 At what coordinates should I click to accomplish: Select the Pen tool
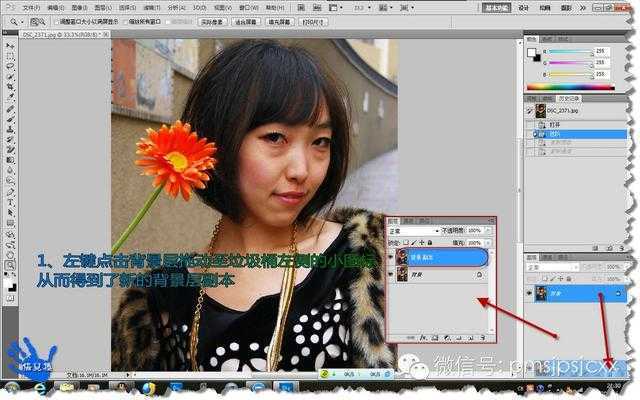tap(10, 192)
